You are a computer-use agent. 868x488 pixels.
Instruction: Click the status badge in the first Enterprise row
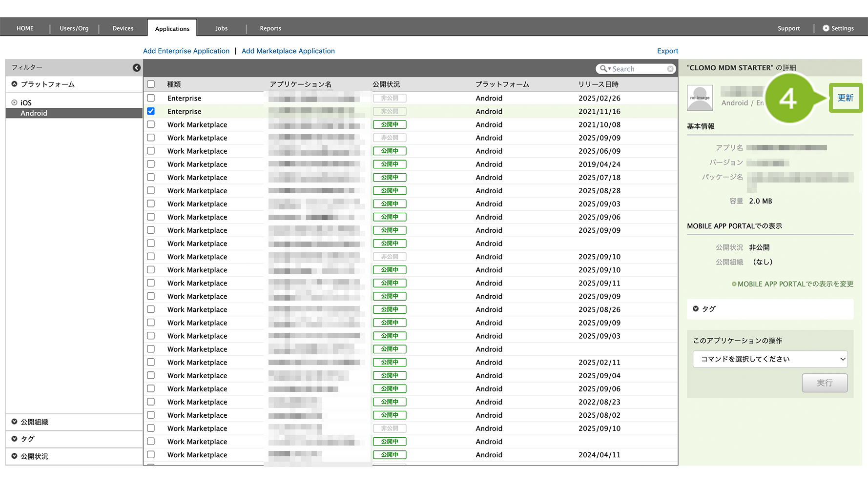tap(389, 98)
